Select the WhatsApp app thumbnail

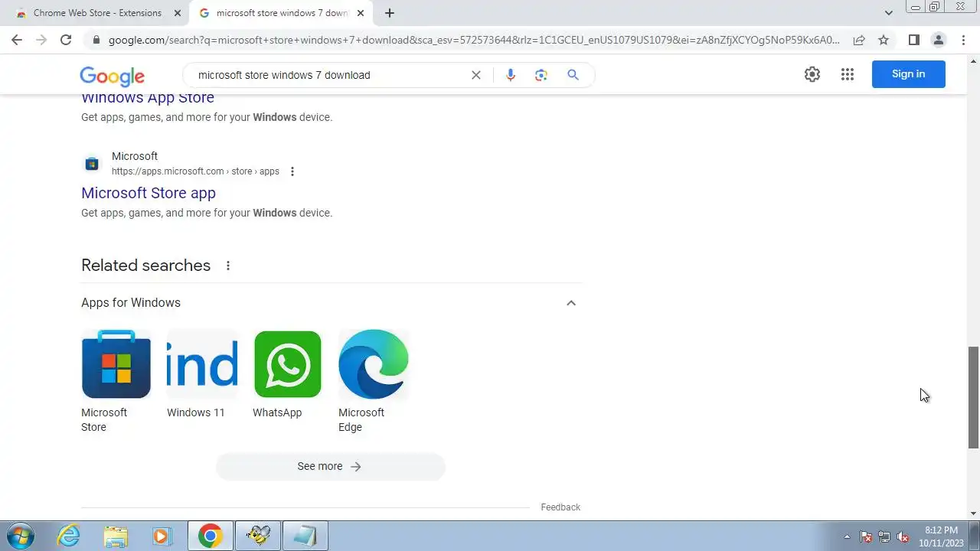click(x=288, y=365)
